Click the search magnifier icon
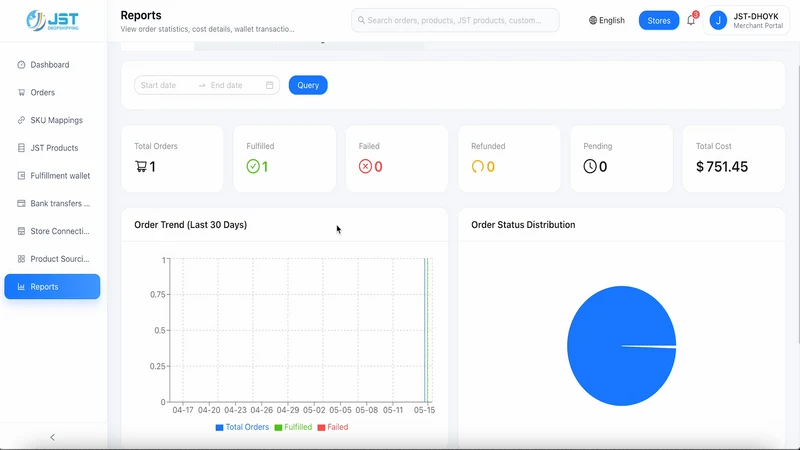Screen dimensions: 800x450 361,20
